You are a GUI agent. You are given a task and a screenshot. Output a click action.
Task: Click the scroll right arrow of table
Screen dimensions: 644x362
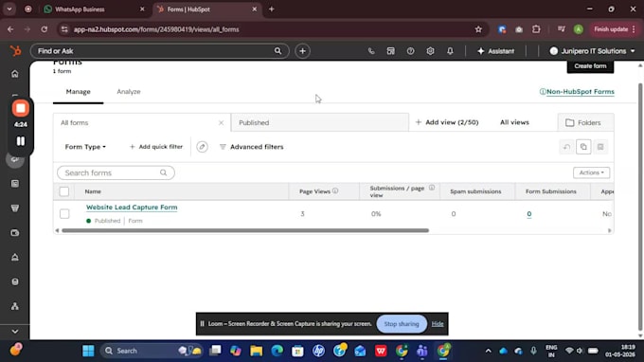[610, 230]
